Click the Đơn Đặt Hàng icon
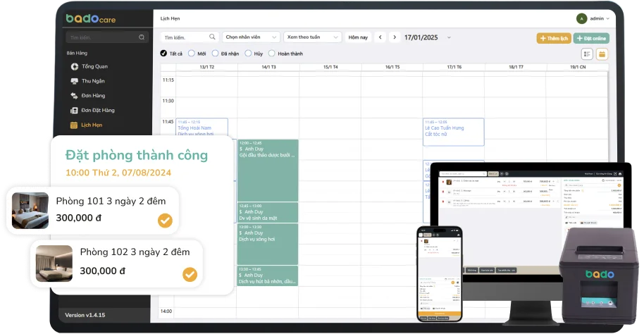This screenshot has height=334, width=644. (75, 110)
